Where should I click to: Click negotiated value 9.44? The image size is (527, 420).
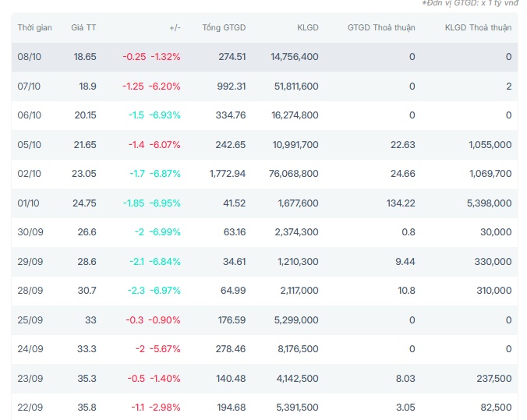pos(405,262)
